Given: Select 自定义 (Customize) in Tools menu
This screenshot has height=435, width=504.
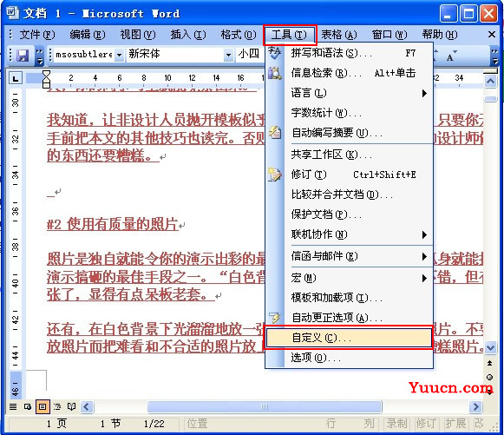Looking at the screenshot, I should point(349,338).
